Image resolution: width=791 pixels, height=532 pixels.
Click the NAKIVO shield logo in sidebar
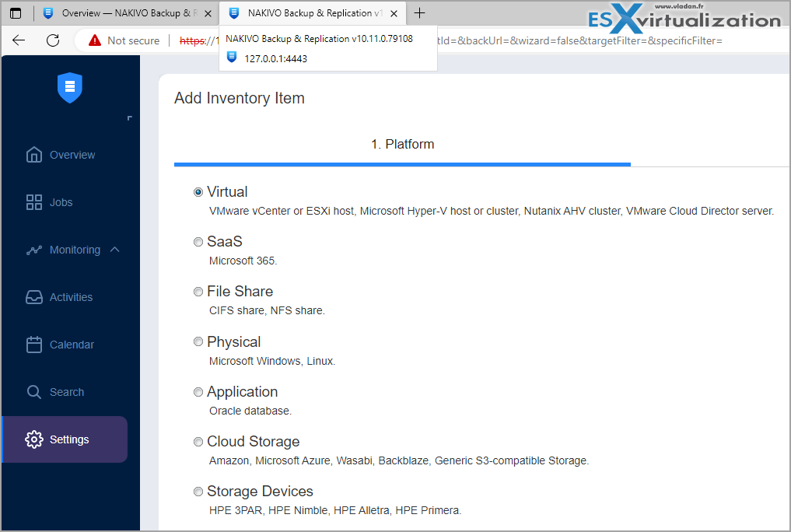pyautogui.click(x=70, y=87)
